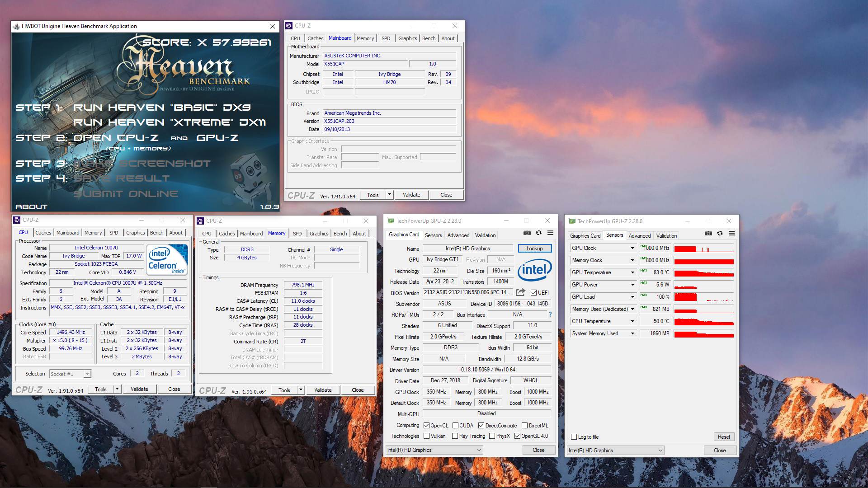Click Tools button in CPU-Z Memory window
The width and height of the screenshot is (868, 488).
coord(284,390)
